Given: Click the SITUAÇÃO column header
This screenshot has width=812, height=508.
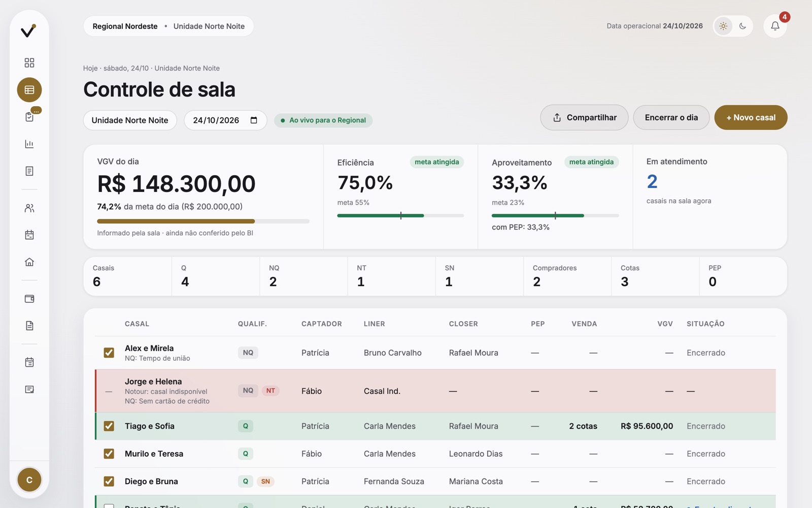Looking at the screenshot, I should coord(705,324).
